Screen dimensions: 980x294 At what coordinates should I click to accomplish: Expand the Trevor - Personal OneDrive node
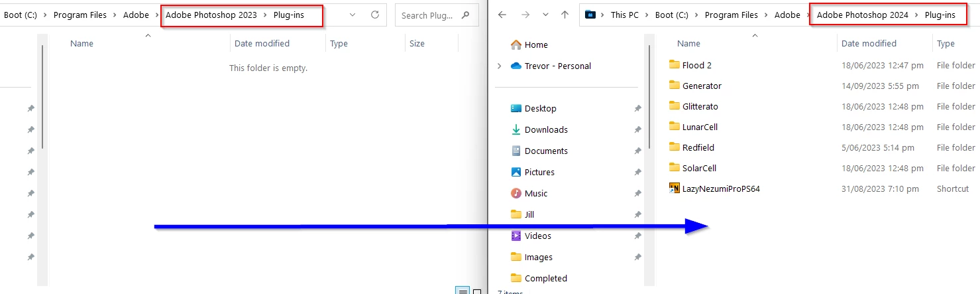[x=499, y=66]
